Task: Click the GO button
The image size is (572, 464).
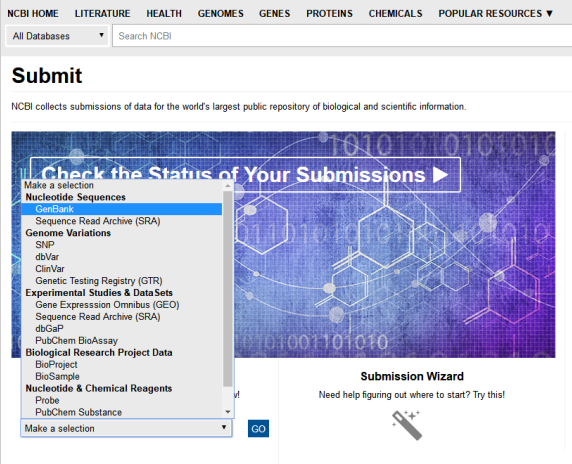Action: click(258, 429)
